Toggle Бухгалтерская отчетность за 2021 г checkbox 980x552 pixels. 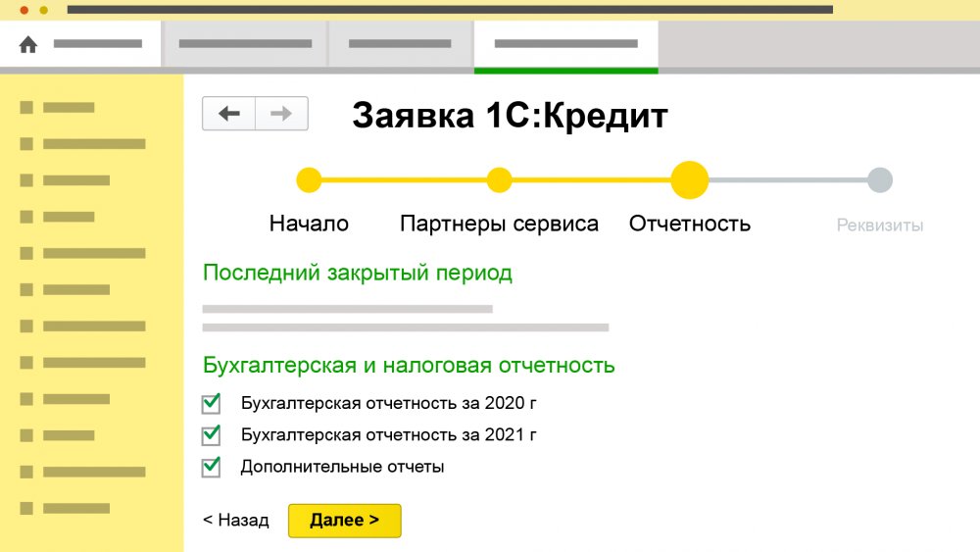[x=211, y=435]
